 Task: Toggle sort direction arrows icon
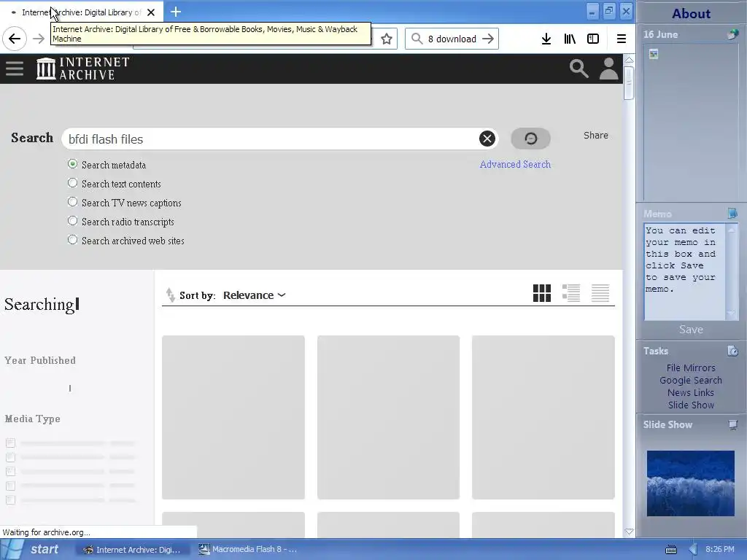pos(170,295)
